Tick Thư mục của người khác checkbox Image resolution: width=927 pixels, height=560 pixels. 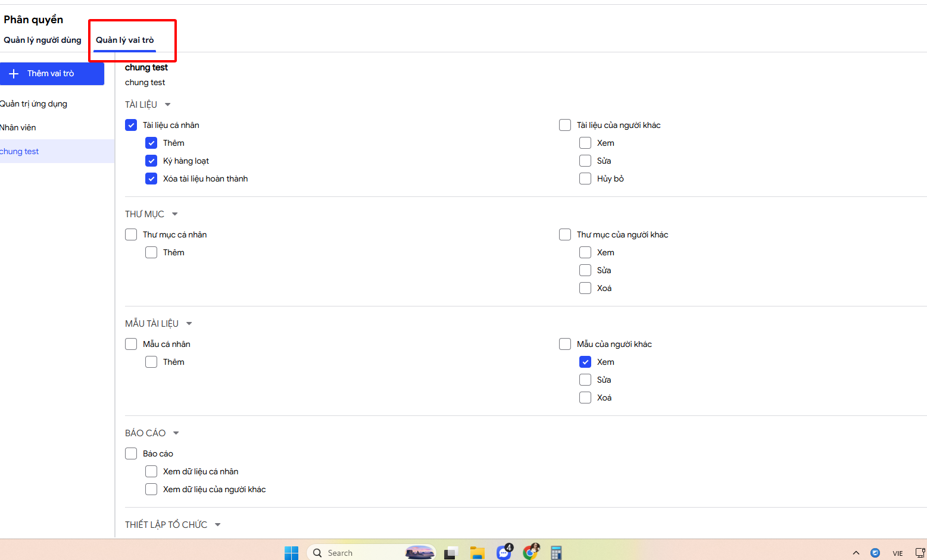[x=565, y=234]
